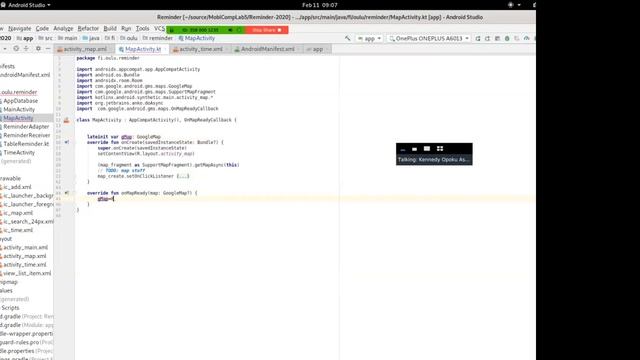Select the oulu breadcrumb in navigation bar
The width and height of the screenshot is (640, 360).
click(x=129, y=38)
